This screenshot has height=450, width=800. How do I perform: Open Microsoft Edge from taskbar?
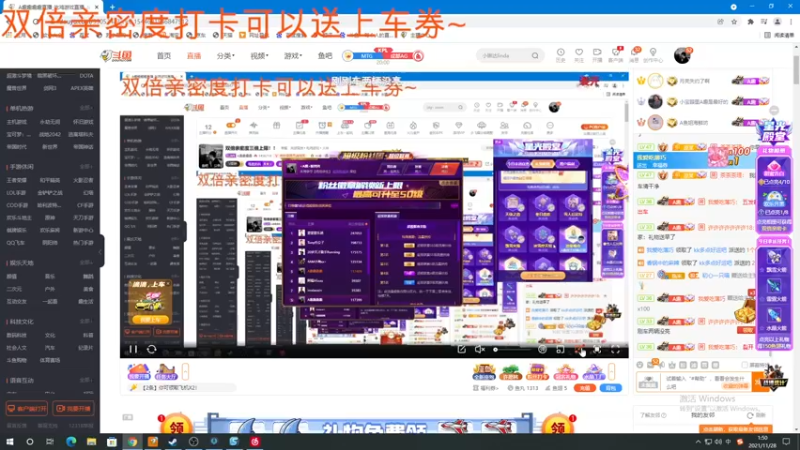coord(71,442)
